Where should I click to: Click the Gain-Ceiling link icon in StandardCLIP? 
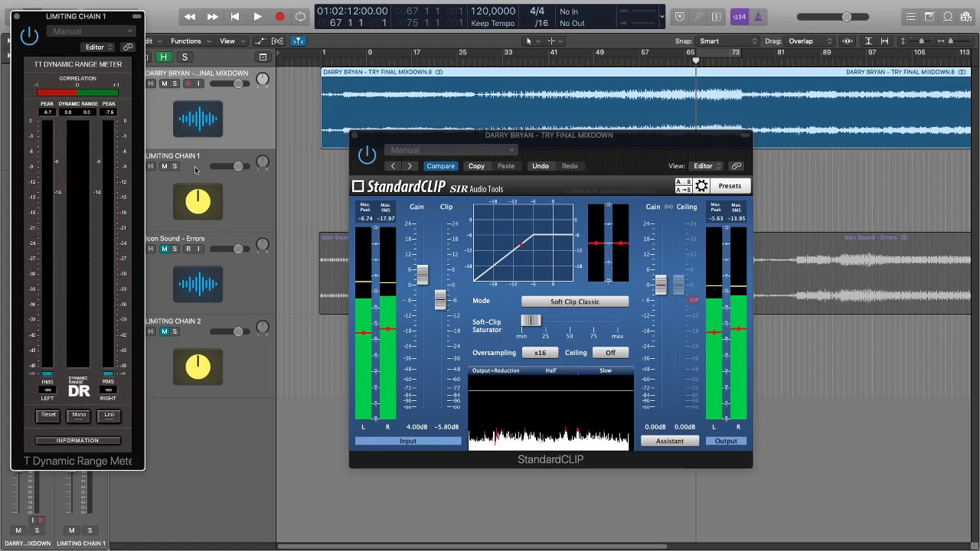pyautogui.click(x=669, y=207)
